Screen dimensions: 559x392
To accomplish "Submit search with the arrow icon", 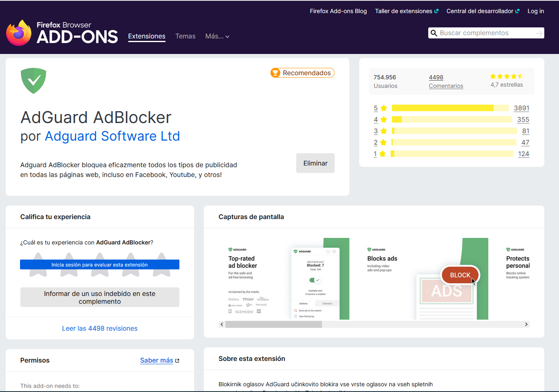I will (x=539, y=33).
